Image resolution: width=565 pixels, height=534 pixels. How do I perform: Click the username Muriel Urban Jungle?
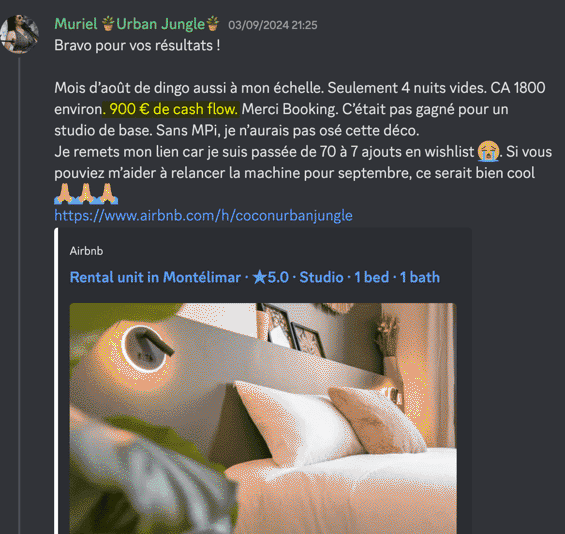tap(137, 24)
